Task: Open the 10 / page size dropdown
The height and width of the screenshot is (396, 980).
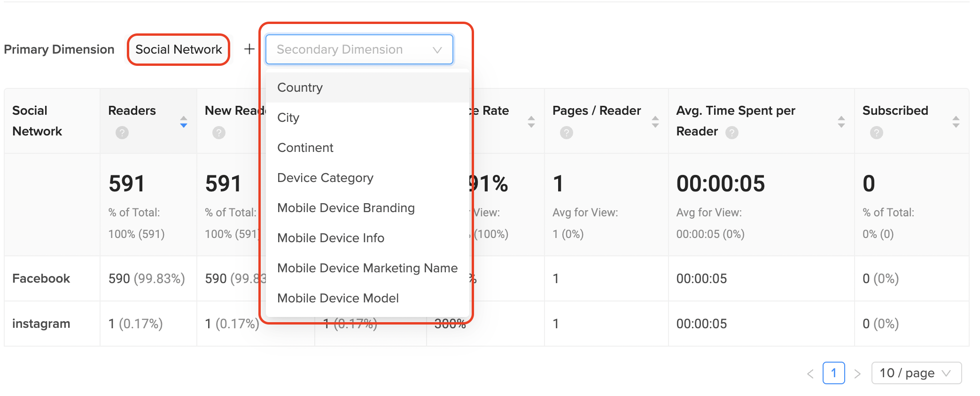Action: tap(916, 373)
